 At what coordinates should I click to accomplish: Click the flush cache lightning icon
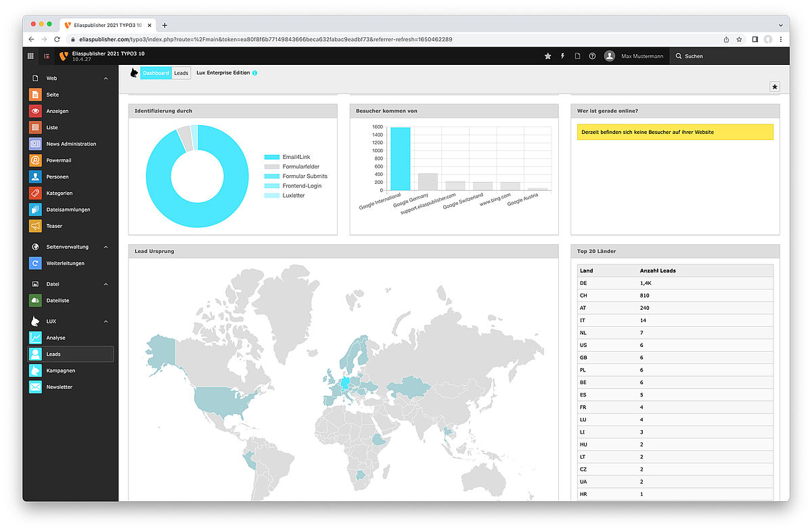562,56
